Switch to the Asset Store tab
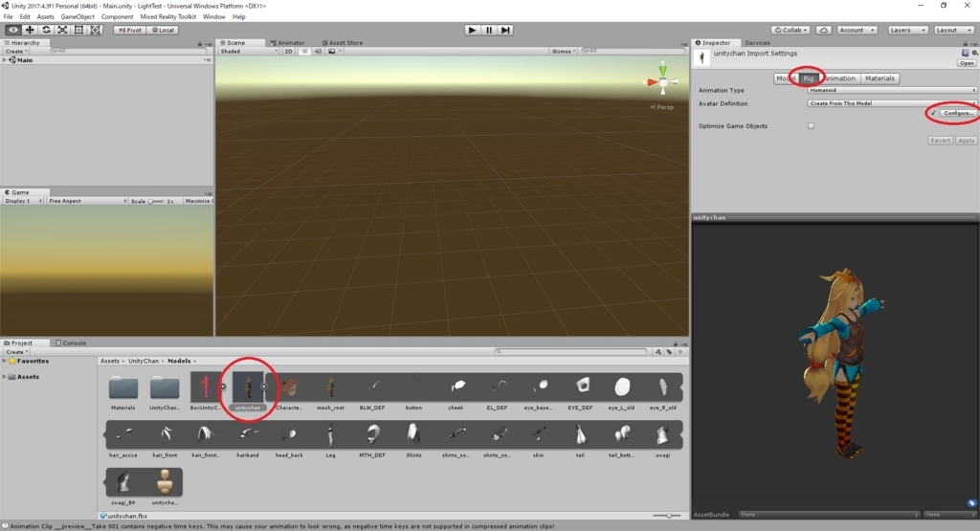This screenshot has width=980, height=531. click(342, 43)
